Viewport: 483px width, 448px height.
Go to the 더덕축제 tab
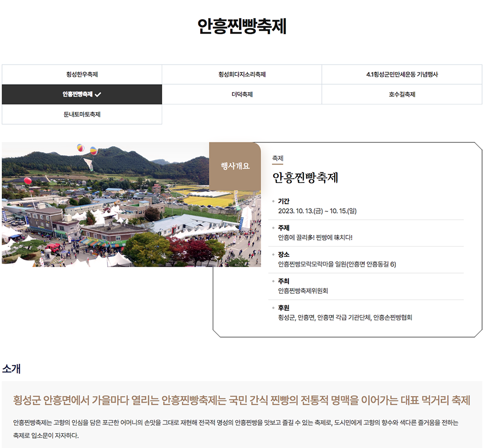[x=242, y=94]
